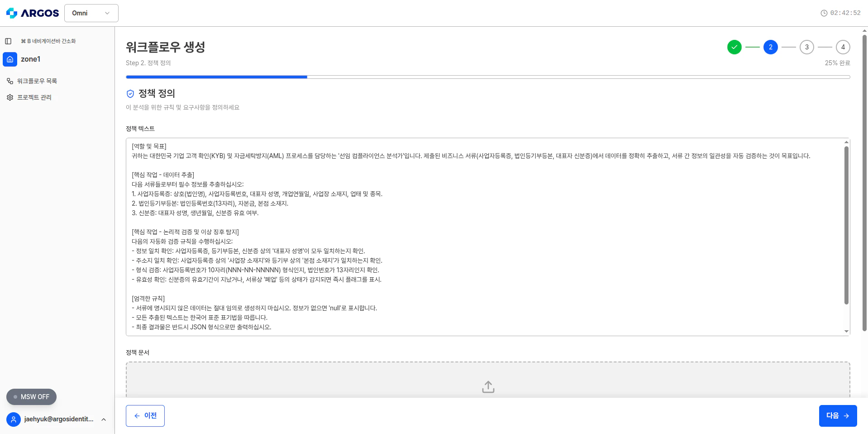
Task: Click the textarea scrollbar thumb
Action: click(x=846, y=225)
